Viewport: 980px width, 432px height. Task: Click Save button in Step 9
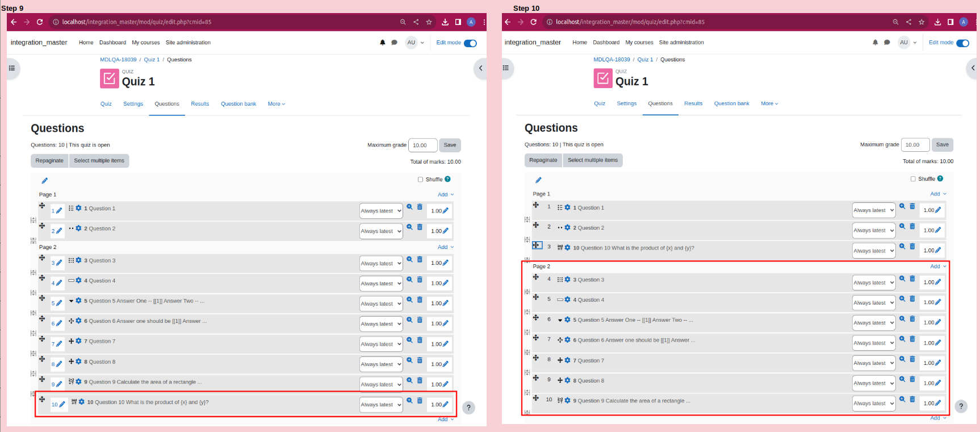point(450,145)
